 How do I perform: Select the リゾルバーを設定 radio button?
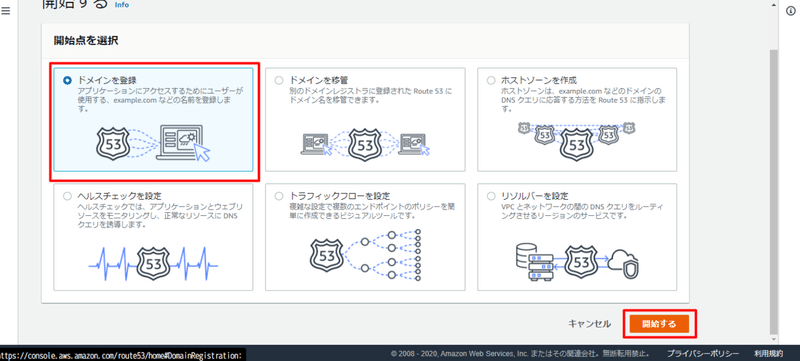491,196
